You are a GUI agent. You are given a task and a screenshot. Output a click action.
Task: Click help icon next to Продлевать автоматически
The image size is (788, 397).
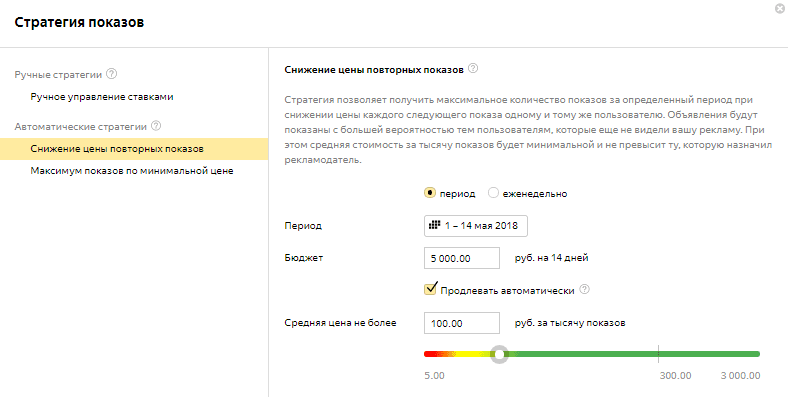[x=584, y=290]
